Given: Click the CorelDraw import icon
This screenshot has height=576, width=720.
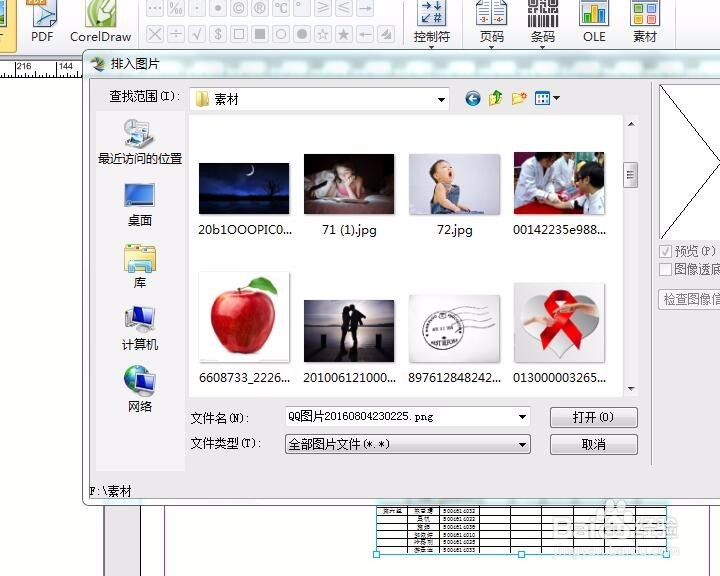Looking at the screenshot, I should pos(101,21).
